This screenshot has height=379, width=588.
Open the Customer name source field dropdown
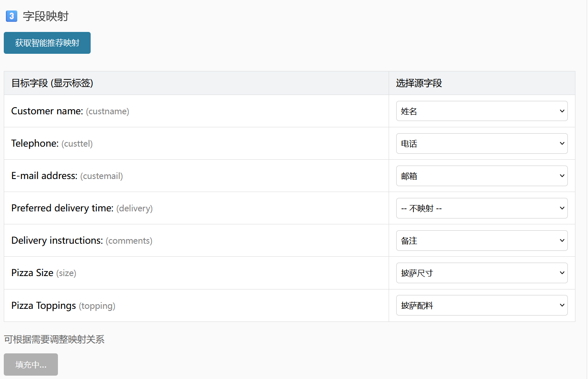click(481, 111)
